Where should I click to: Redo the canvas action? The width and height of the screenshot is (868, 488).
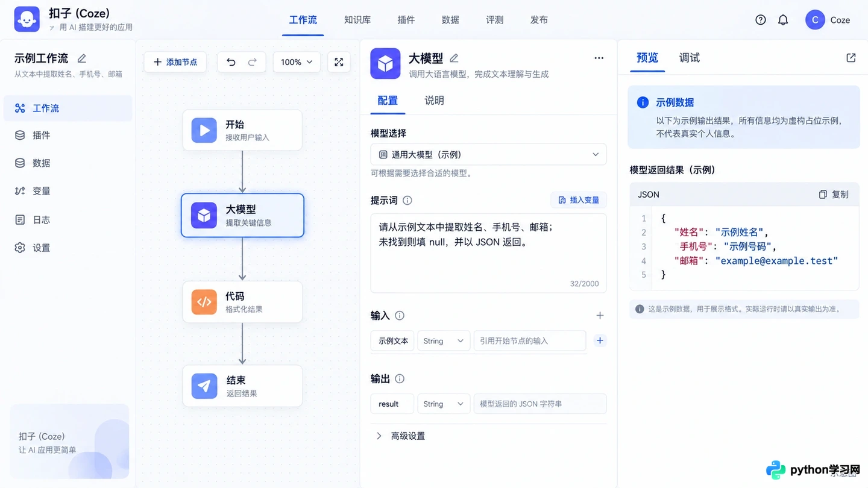pos(253,62)
